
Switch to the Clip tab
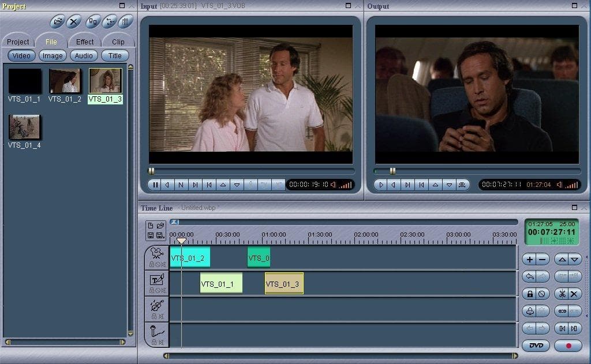click(118, 42)
